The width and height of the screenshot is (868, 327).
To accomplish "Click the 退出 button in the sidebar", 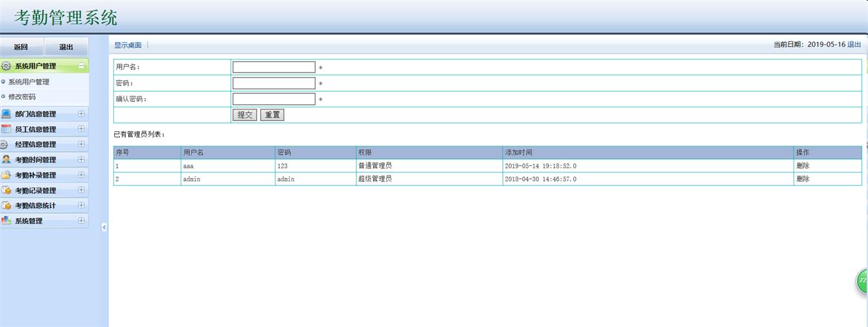I will pos(66,47).
